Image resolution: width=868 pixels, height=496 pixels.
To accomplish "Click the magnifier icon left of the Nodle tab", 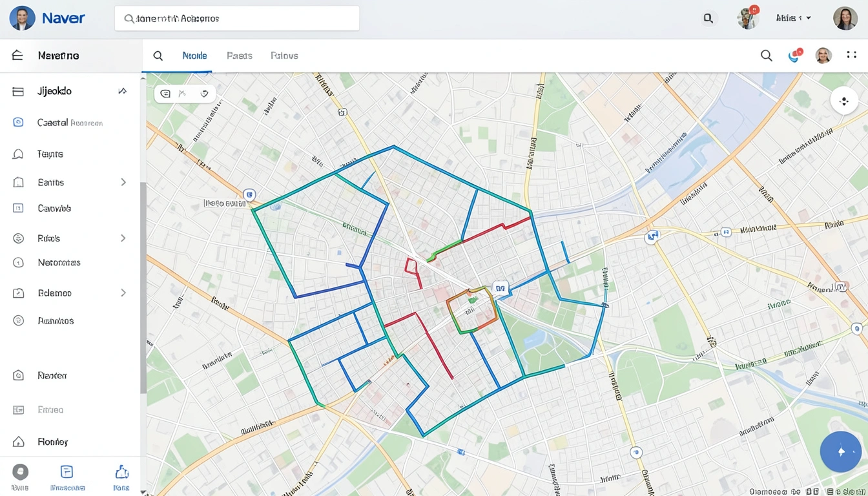I will pyautogui.click(x=158, y=56).
